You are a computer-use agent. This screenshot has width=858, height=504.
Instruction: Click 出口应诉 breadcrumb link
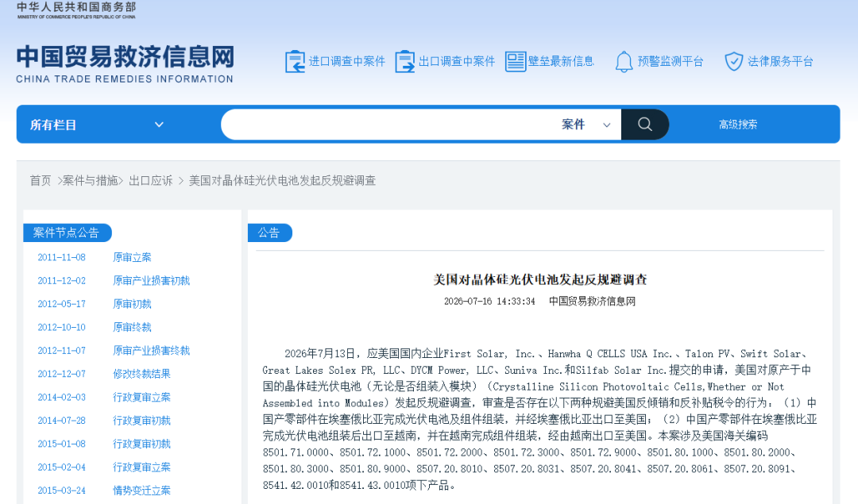tap(150, 181)
